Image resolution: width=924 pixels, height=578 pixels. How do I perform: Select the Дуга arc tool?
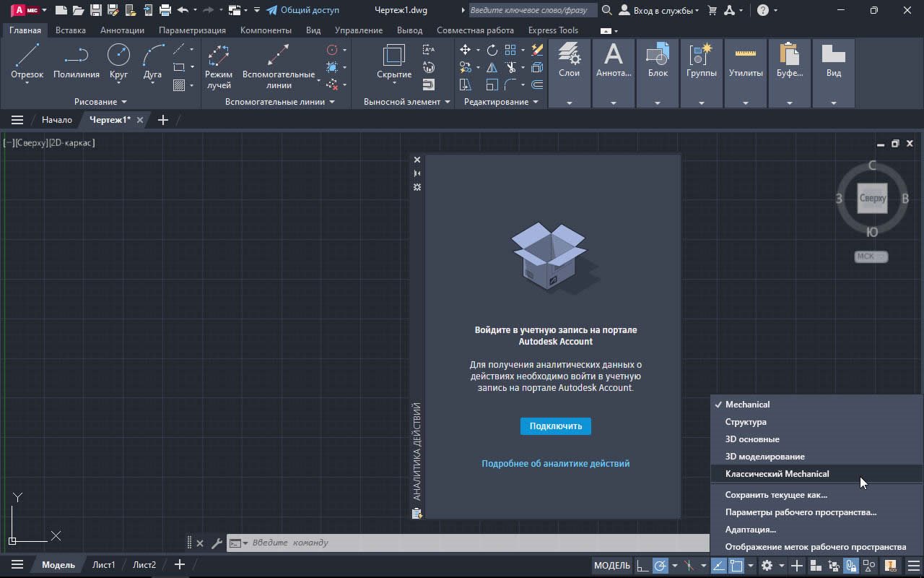click(152, 61)
